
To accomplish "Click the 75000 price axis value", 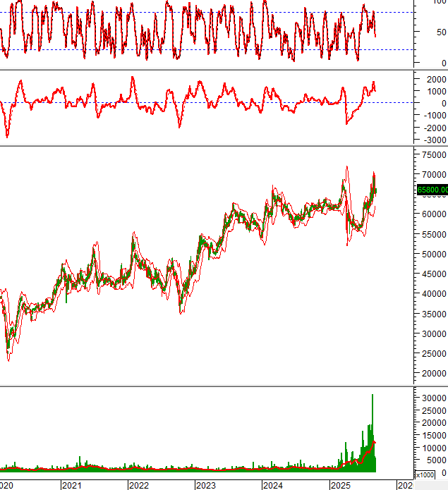I will (434, 154).
